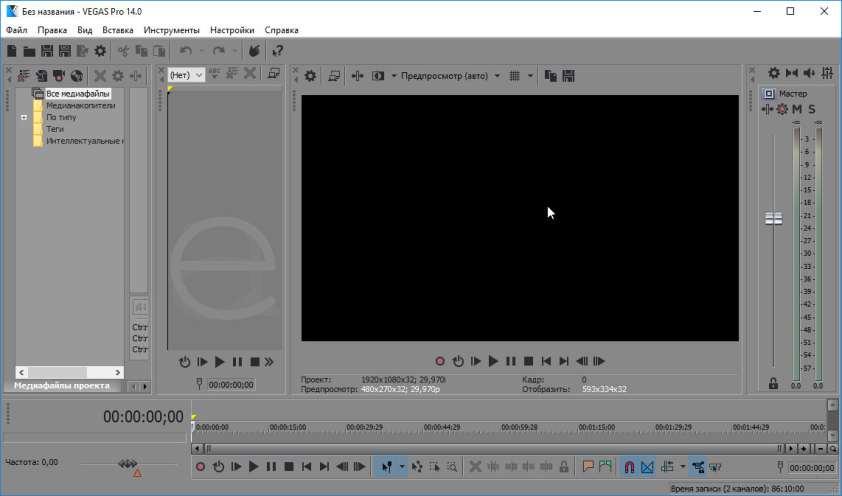Insert a marker using the orange flag icon
842x496 pixels.
tap(587, 467)
